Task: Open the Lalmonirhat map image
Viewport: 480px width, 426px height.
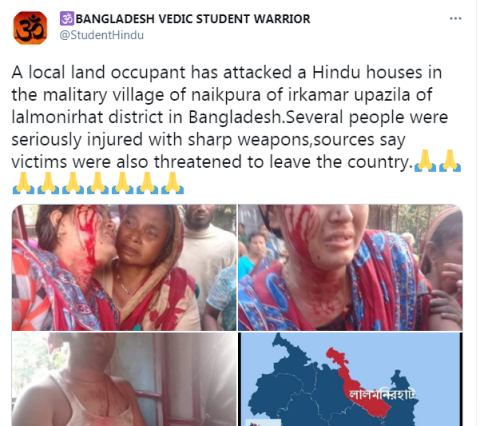Action: (350, 379)
